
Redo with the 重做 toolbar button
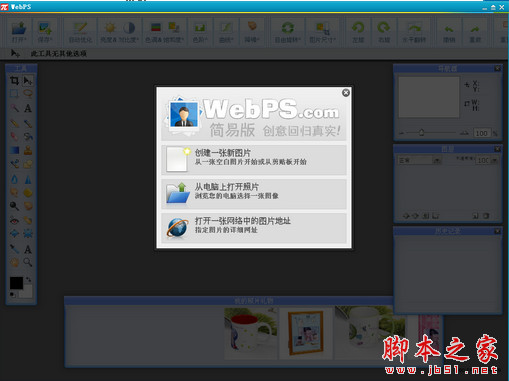pyautogui.click(x=475, y=32)
